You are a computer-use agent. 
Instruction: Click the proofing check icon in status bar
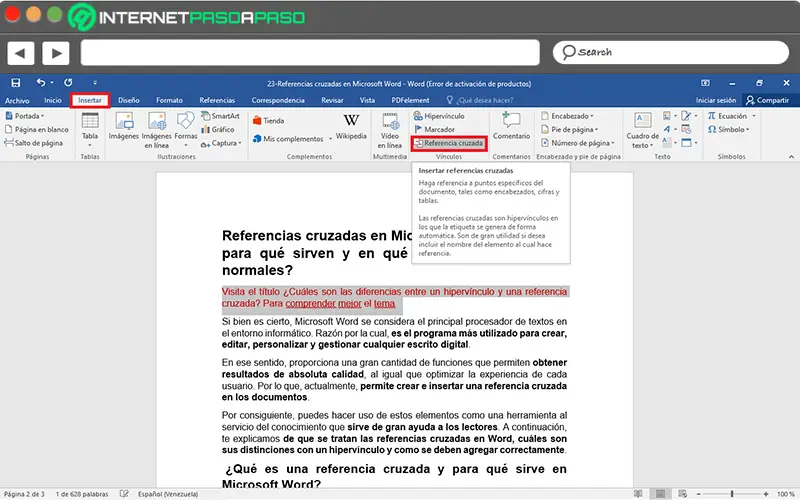tap(124, 494)
